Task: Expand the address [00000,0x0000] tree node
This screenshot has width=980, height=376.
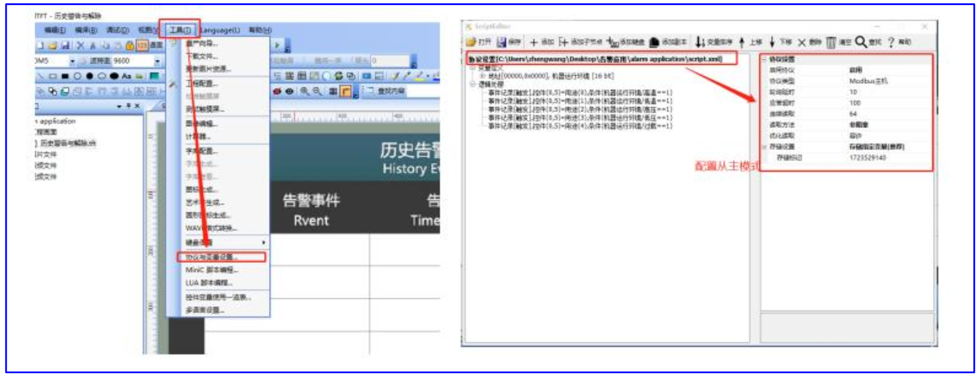Action: tap(482, 76)
